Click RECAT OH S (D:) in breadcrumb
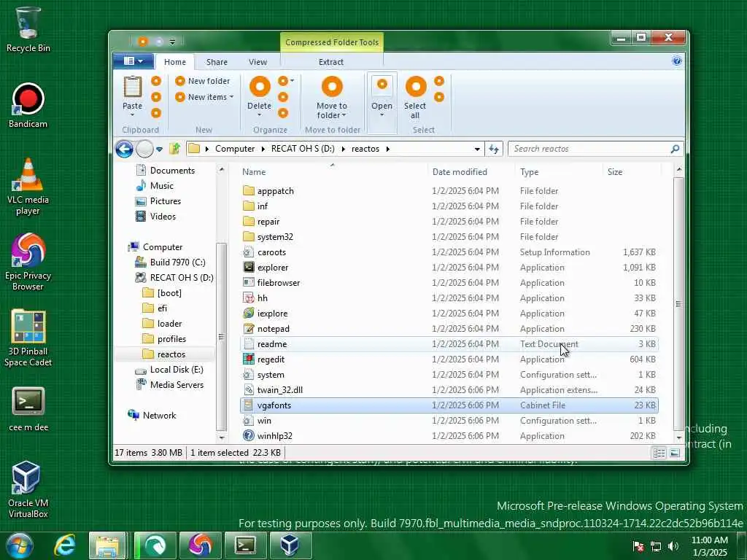Image resolution: width=747 pixels, height=560 pixels. point(303,149)
